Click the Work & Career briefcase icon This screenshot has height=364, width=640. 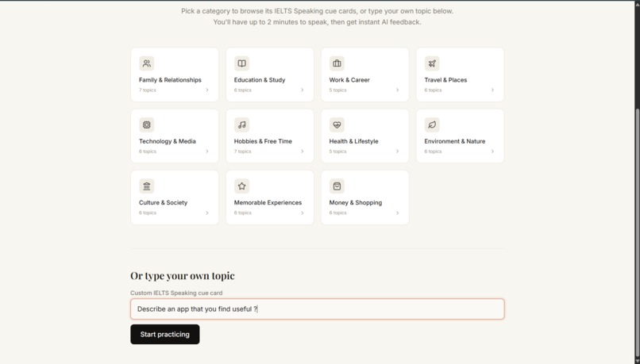(x=337, y=63)
